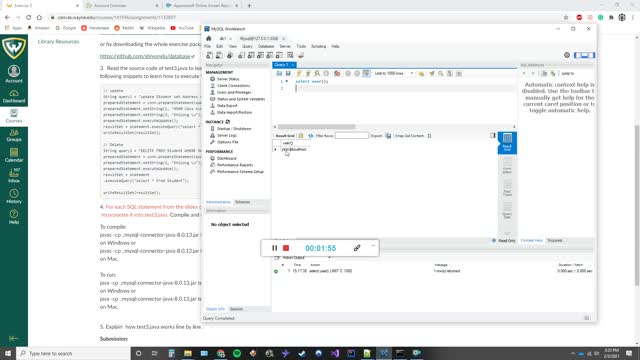Open Library Resources link on Canvas page

58,42
